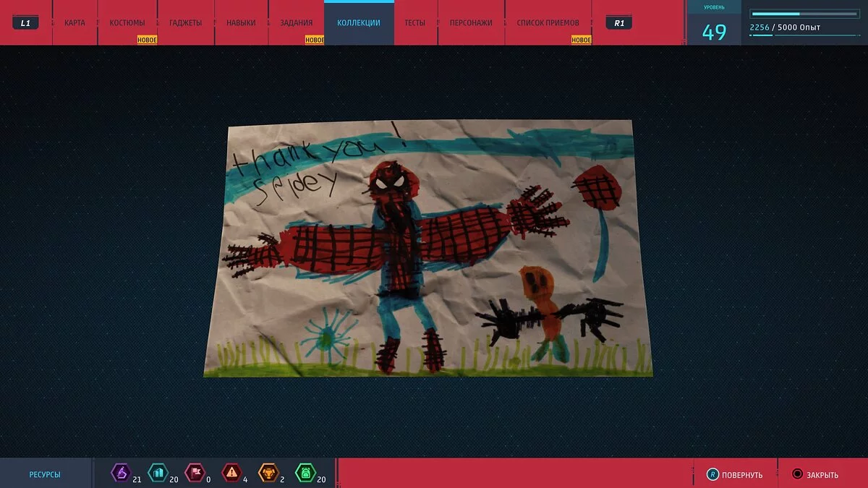Open the Тесты tab
Screen dimensions: 868x488
click(x=415, y=23)
